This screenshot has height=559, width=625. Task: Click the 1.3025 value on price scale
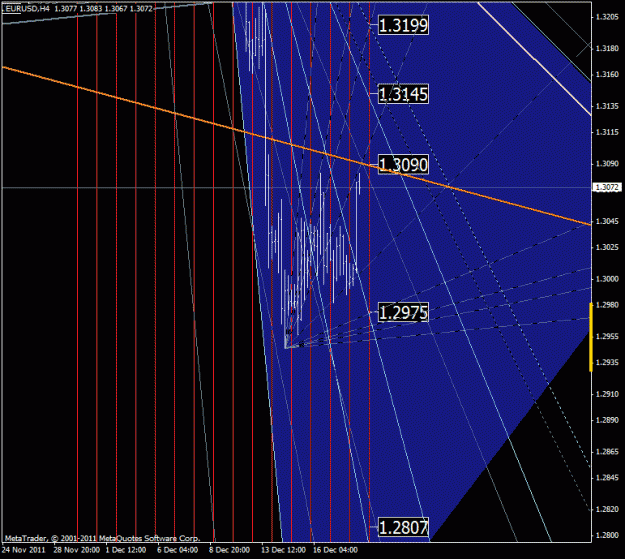point(607,247)
